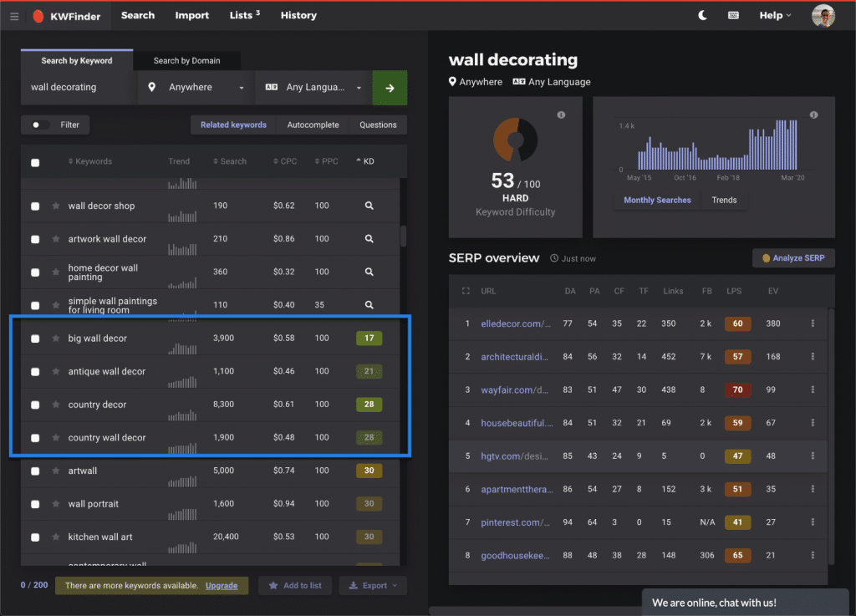856x616 pixels.
Task: Click keyword difficulty info icon
Action: click(561, 115)
